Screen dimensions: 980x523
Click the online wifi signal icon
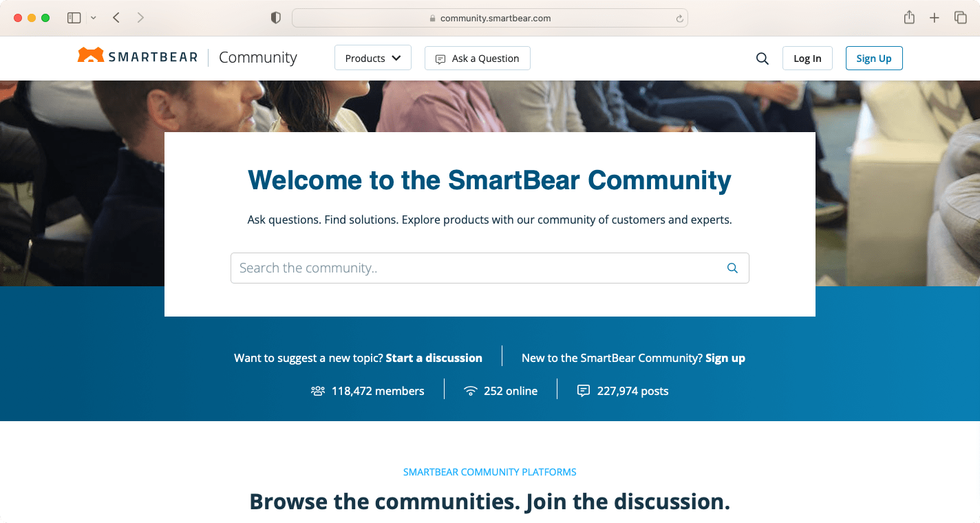click(471, 391)
